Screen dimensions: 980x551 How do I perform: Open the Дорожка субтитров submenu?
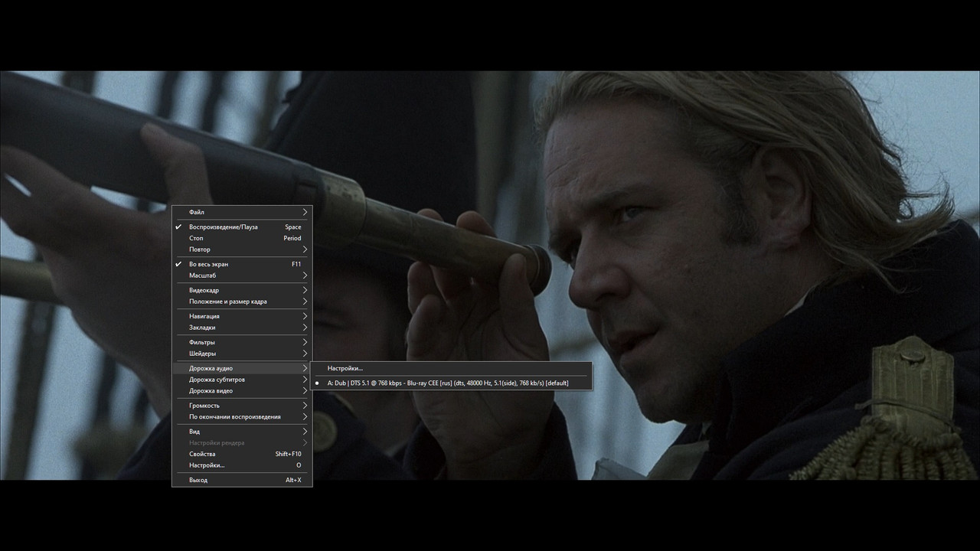tap(242, 380)
